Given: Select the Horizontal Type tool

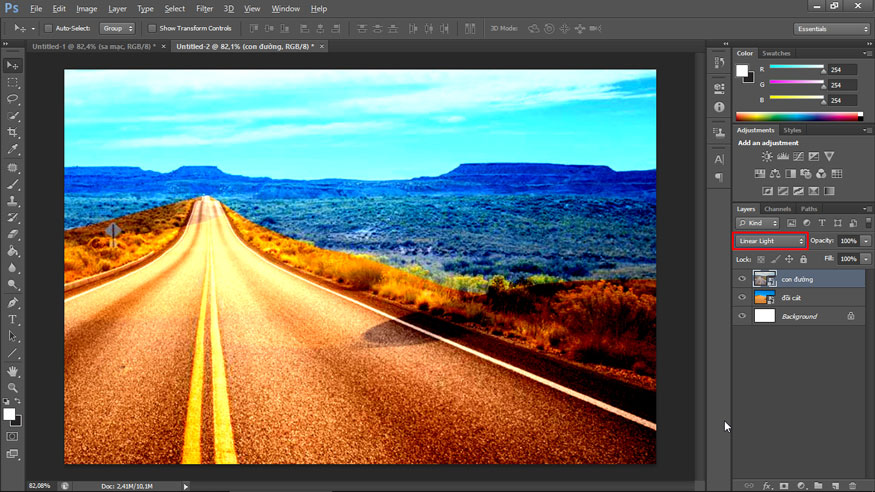Looking at the screenshot, I should [x=13, y=319].
